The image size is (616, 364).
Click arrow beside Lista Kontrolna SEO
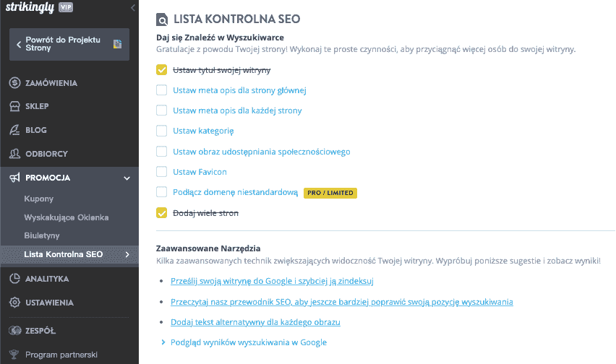(x=127, y=254)
